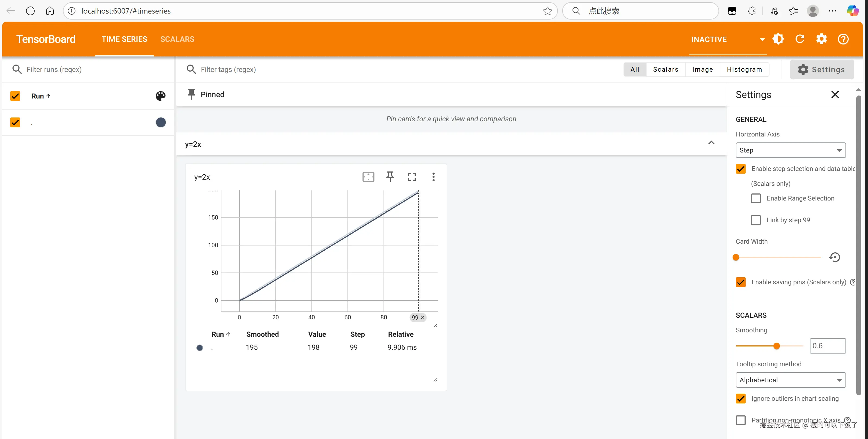Toggle full size for y=2x chart
The height and width of the screenshot is (439, 868).
point(412,177)
